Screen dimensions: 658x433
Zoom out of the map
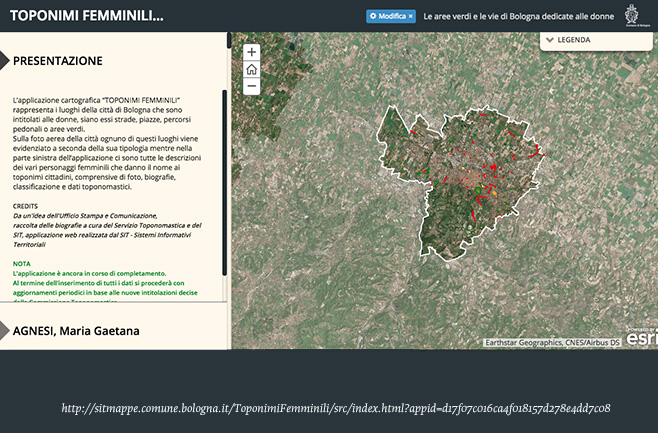pos(251,87)
